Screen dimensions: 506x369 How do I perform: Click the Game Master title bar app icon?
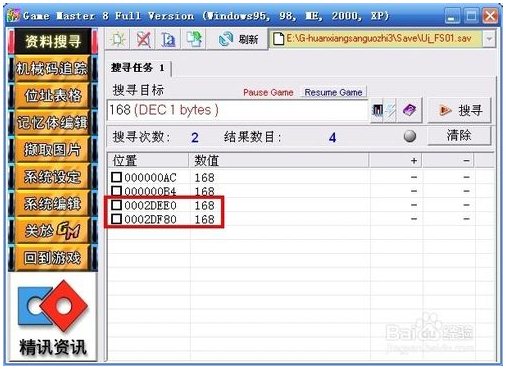tap(14, 16)
